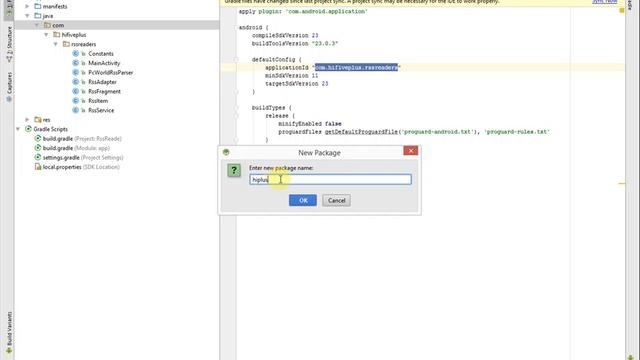Collapse the Gradle Scripts arrow
The image size is (640, 360).
(18, 129)
